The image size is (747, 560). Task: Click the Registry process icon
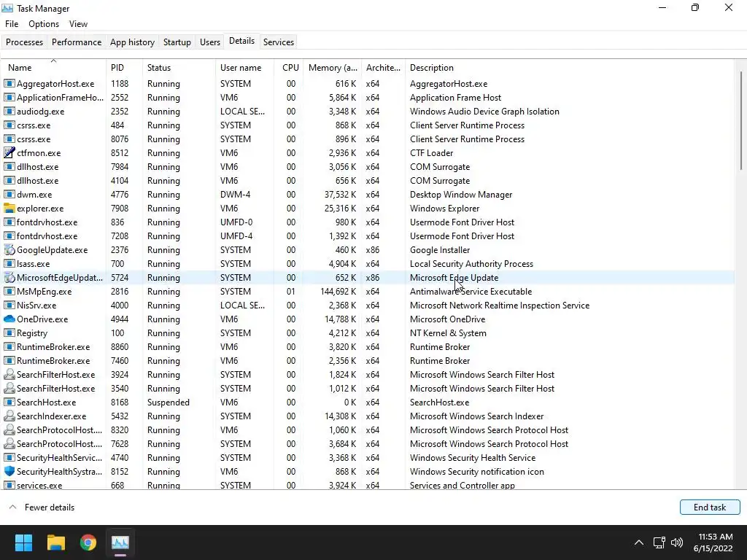click(x=9, y=332)
